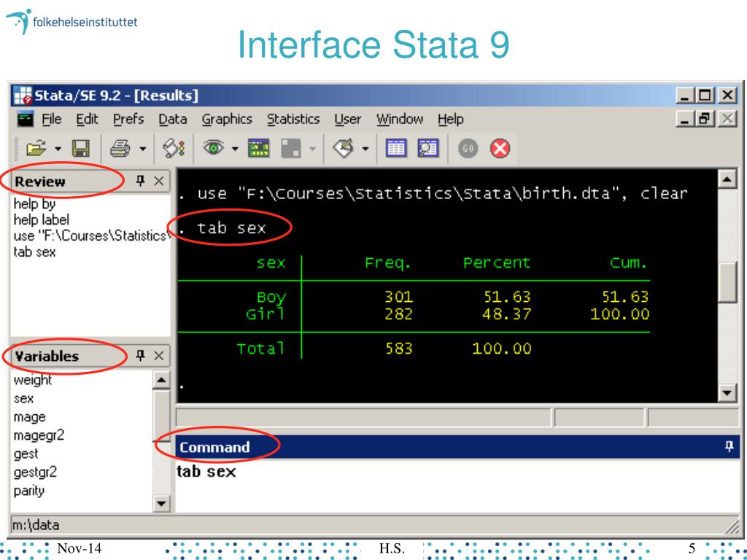The image size is (747, 560).
Task: Click the Do-file Editor icon
Action: (344, 148)
